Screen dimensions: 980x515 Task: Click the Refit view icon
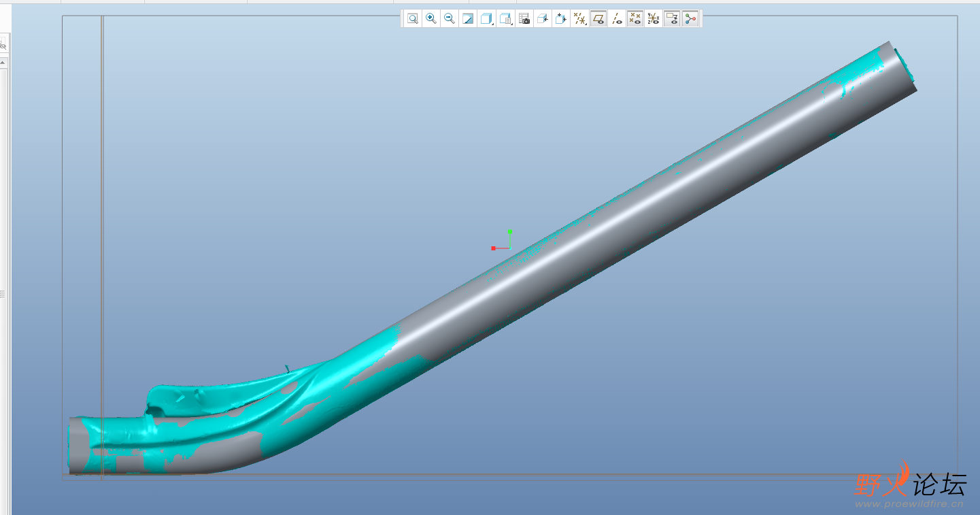pyautogui.click(x=412, y=19)
